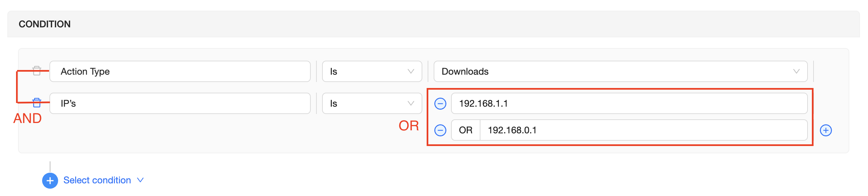
Task: Click into the 192.168.0.1 input field
Action: click(x=643, y=130)
